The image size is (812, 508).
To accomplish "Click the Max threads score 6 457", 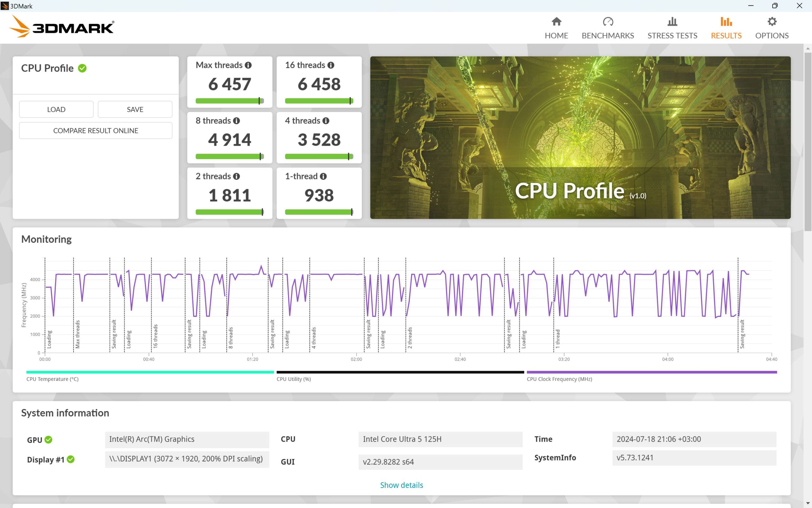I will (230, 84).
